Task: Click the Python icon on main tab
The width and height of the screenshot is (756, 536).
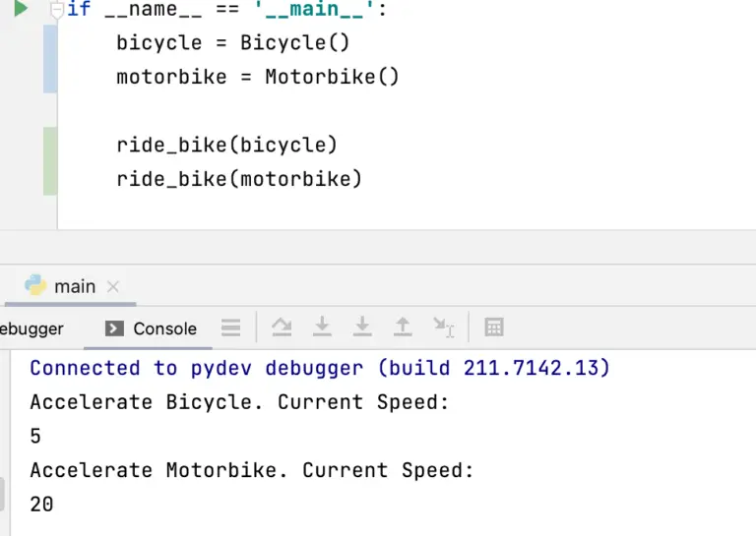Action: click(x=36, y=286)
